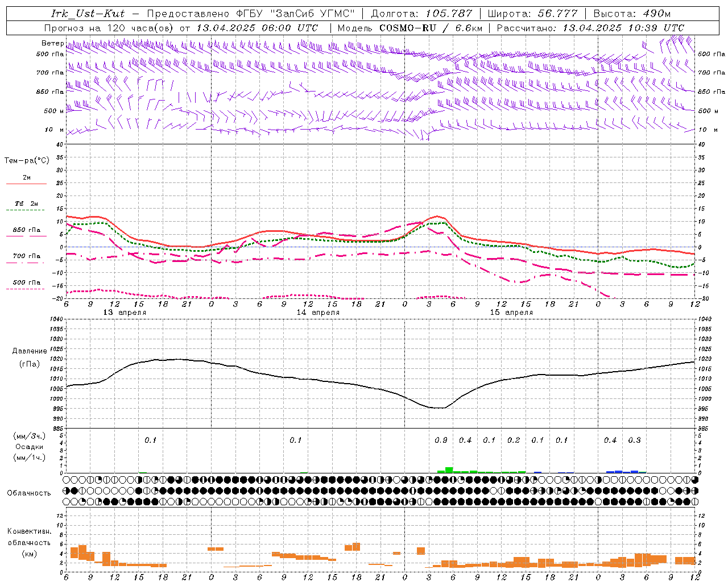Image resolution: width=728 pixels, height=582 pixels.
Task: Click the Давление panel label
Action: [x=30, y=351]
